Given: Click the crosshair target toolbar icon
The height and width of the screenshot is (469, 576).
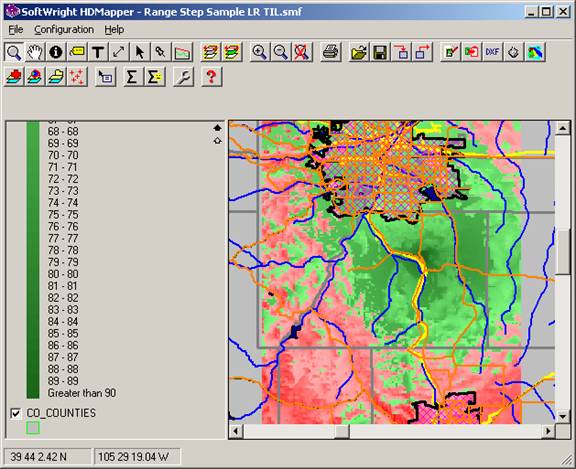Looking at the screenshot, I should coord(513,52).
